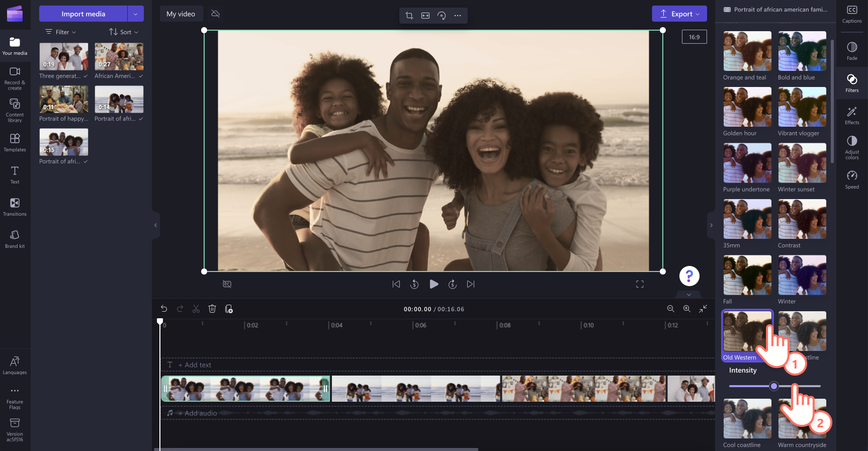Open more options in floating toolbar
Screen dimensions: 868x451
pos(458,16)
